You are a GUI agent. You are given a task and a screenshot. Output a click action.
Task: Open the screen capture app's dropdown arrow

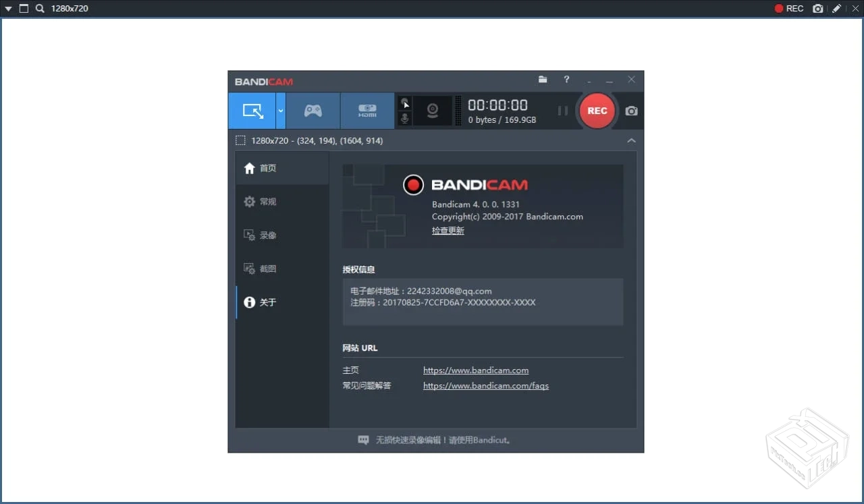[x=8, y=8]
